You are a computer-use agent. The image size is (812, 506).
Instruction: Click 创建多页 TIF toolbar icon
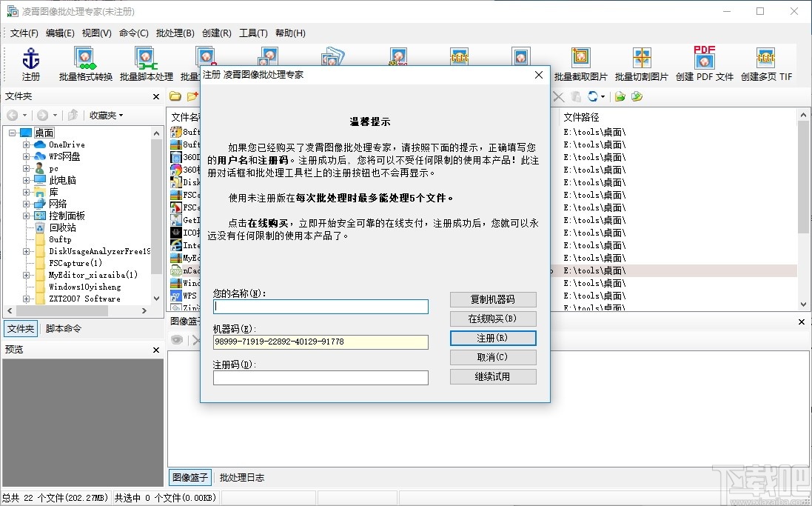click(766, 64)
